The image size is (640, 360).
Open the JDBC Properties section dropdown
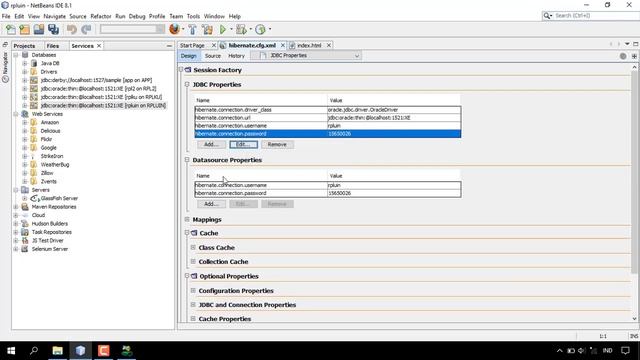[x=356, y=56]
